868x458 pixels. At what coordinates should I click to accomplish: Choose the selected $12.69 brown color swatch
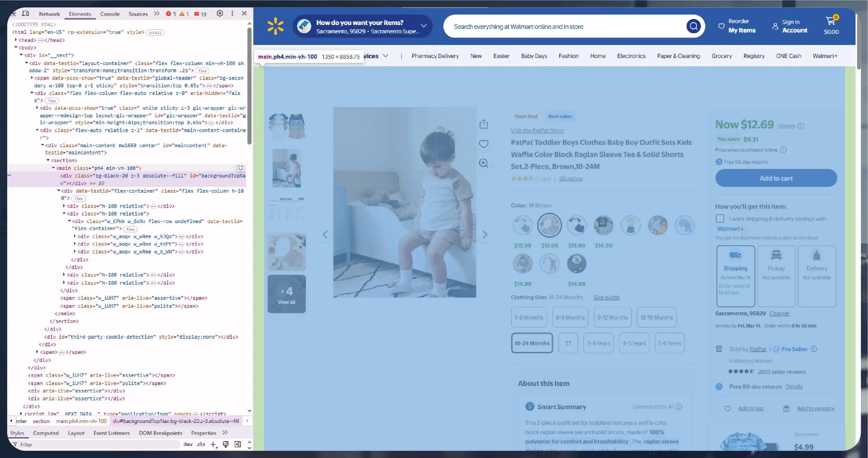coord(549,225)
